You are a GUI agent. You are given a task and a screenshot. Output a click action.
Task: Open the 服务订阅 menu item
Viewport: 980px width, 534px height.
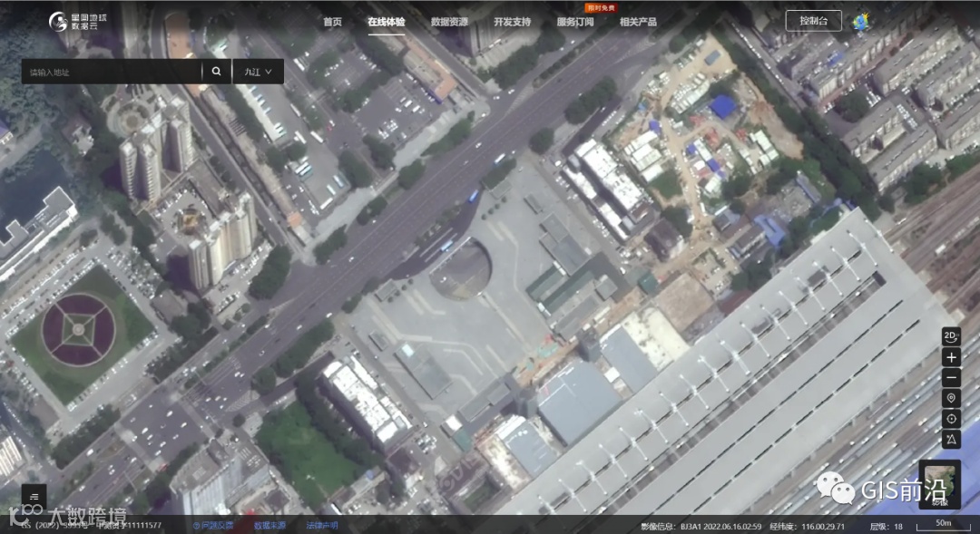[575, 22]
